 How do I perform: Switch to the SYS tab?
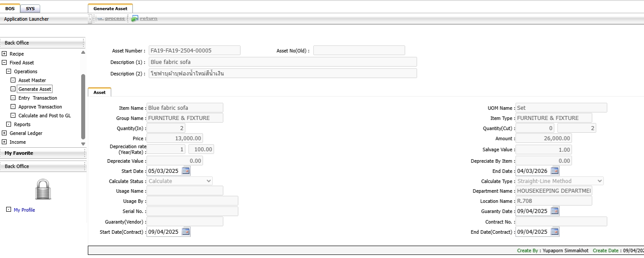[30, 8]
